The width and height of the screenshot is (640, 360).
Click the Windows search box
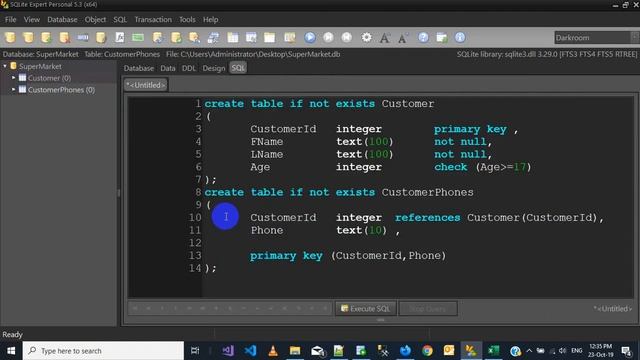point(103,351)
